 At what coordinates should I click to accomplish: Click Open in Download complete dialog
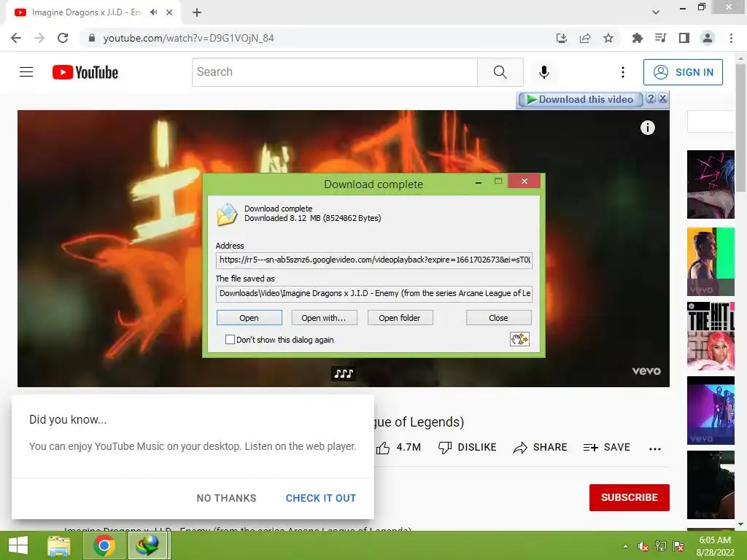tap(249, 318)
